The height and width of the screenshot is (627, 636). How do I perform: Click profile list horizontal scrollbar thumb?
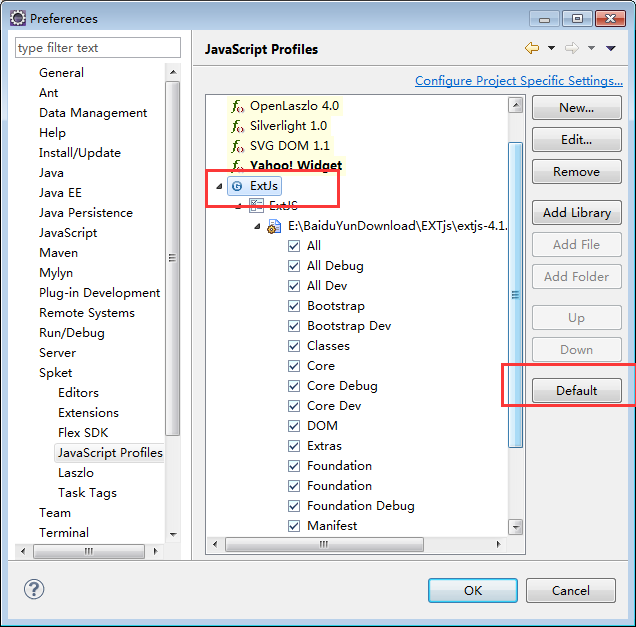coord(324,544)
